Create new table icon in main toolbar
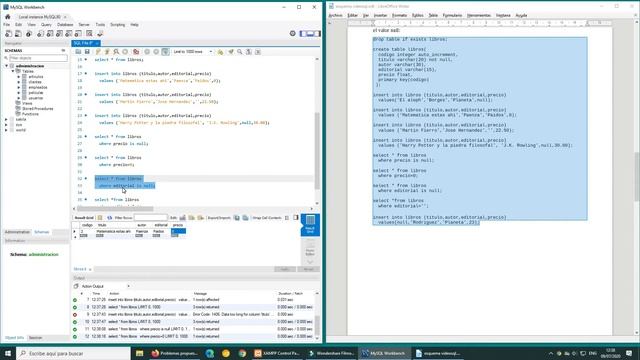Screen dimensions: 640x360 50,33
